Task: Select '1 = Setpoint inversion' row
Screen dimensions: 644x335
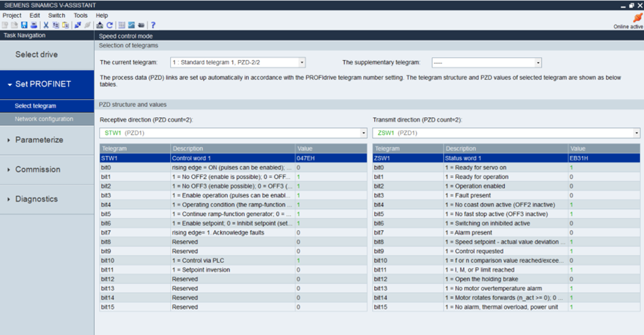Action: tap(233, 270)
